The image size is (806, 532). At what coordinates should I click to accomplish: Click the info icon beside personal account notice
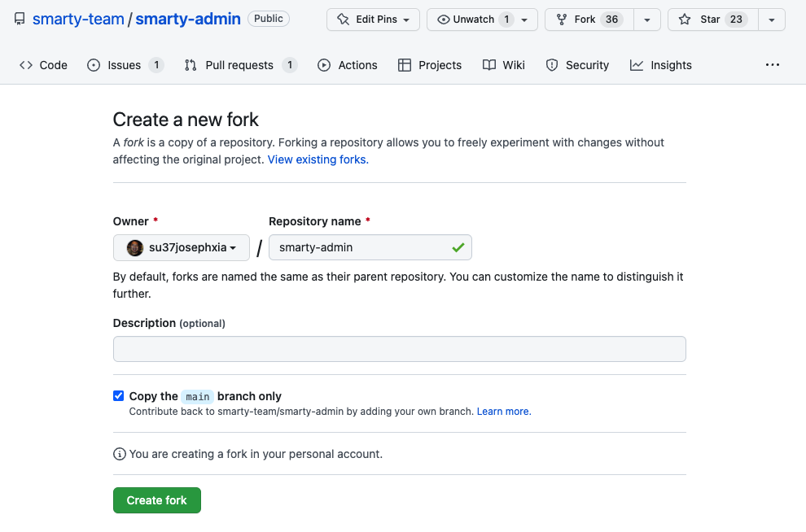(x=120, y=454)
